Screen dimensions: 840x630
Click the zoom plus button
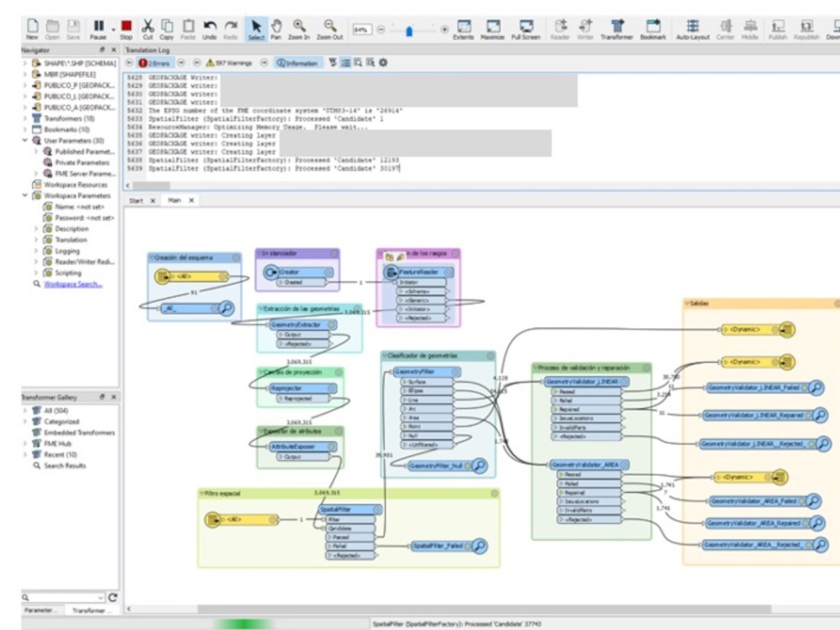pyautogui.click(x=444, y=29)
